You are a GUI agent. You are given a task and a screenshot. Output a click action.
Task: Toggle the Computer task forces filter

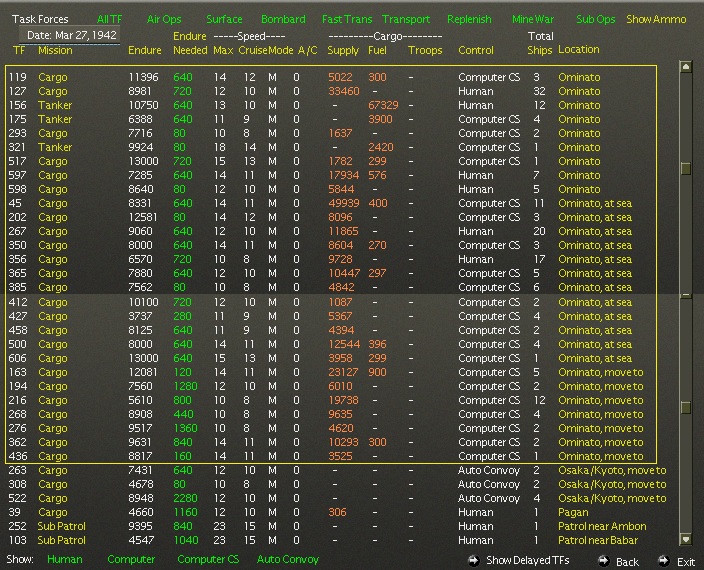point(131,559)
